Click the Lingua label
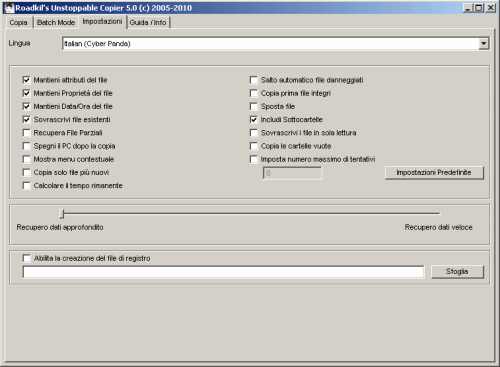 click(x=19, y=43)
